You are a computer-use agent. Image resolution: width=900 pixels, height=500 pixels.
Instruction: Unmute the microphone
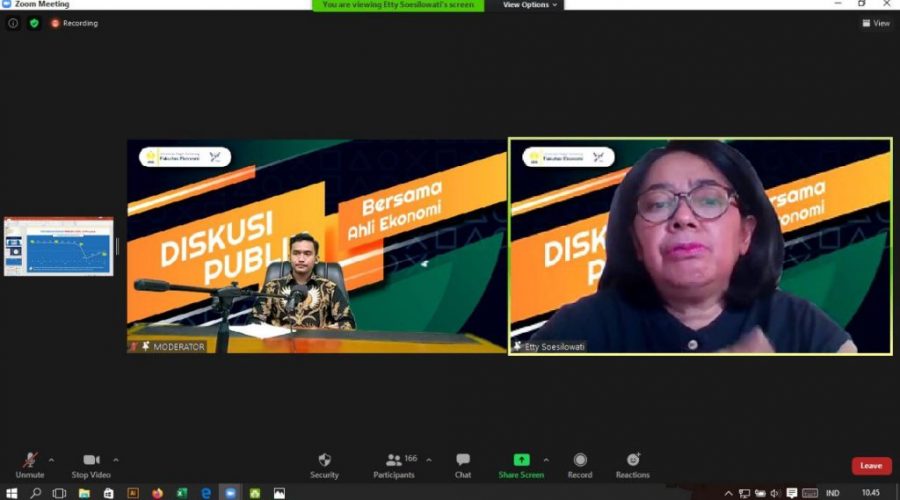30,464
